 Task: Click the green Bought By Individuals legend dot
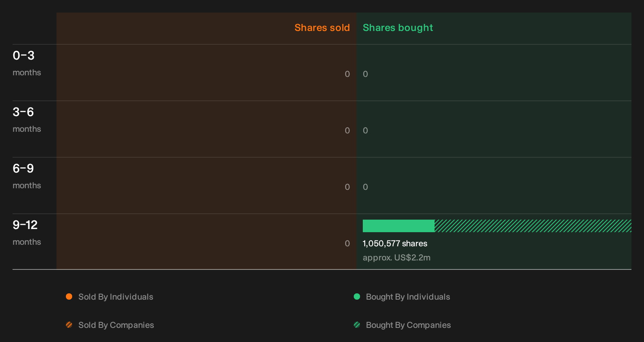[x=357, y=297]
